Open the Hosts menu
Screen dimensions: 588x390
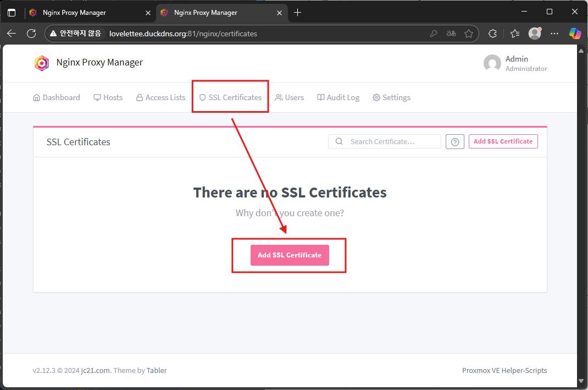click(x=108, y=97)
